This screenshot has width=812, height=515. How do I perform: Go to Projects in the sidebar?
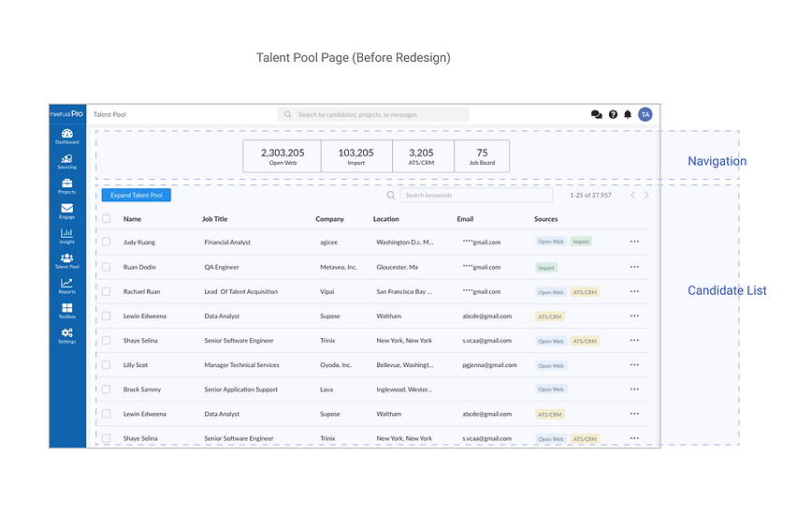click(66, 186)
